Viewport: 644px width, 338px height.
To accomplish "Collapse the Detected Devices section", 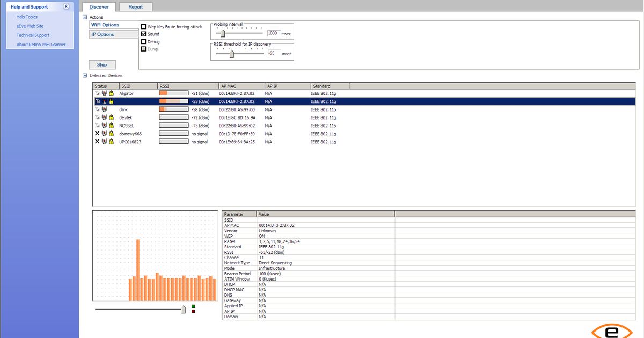I will [85, 75].
